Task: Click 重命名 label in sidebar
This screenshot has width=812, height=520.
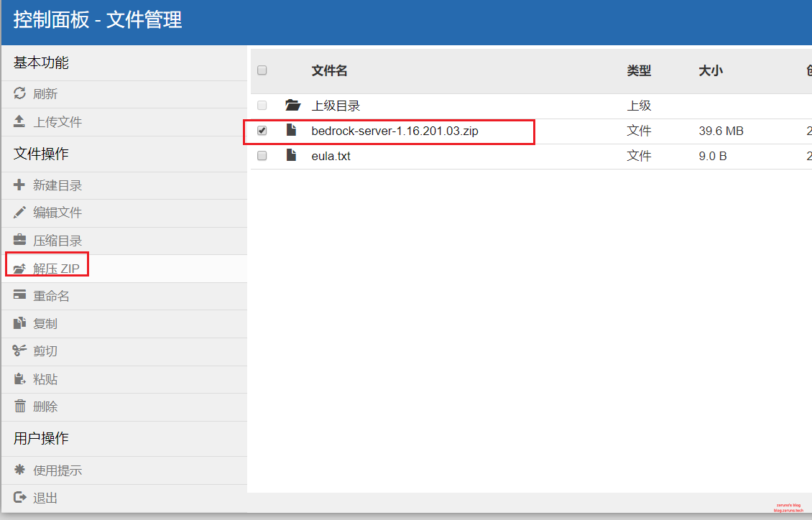Action: [51, 296]
